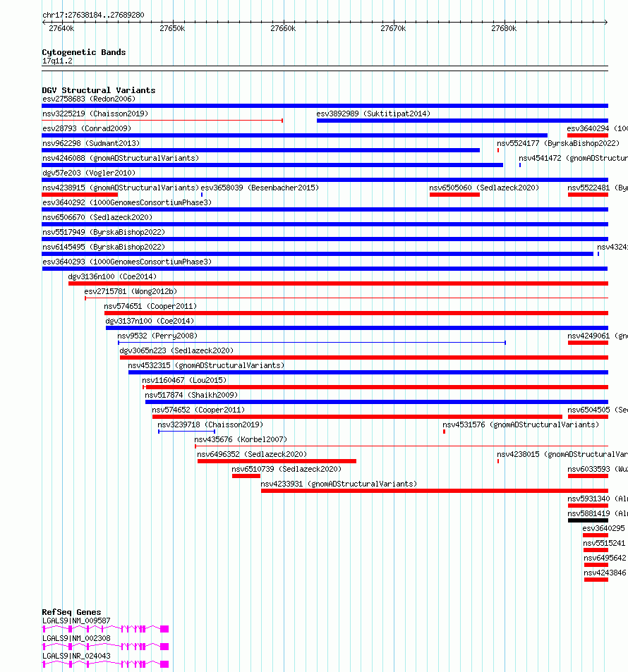Click dgv57e203 (Vogler2010) label

click(89, 173)
